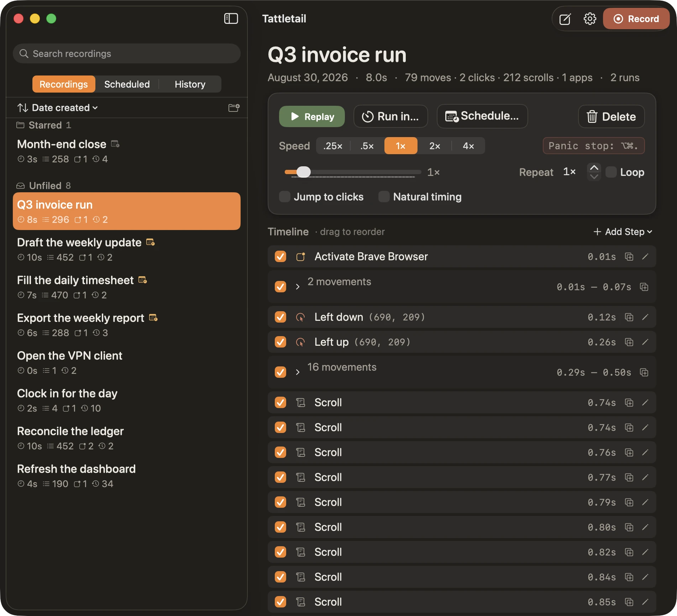Viewport: 677px width, 616px height.
Task: Open the compose new recording icon
Action: click(565, 19)
